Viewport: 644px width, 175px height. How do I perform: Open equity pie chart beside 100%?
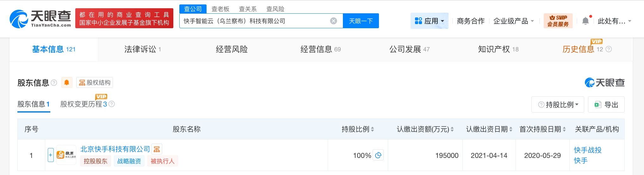378,155
